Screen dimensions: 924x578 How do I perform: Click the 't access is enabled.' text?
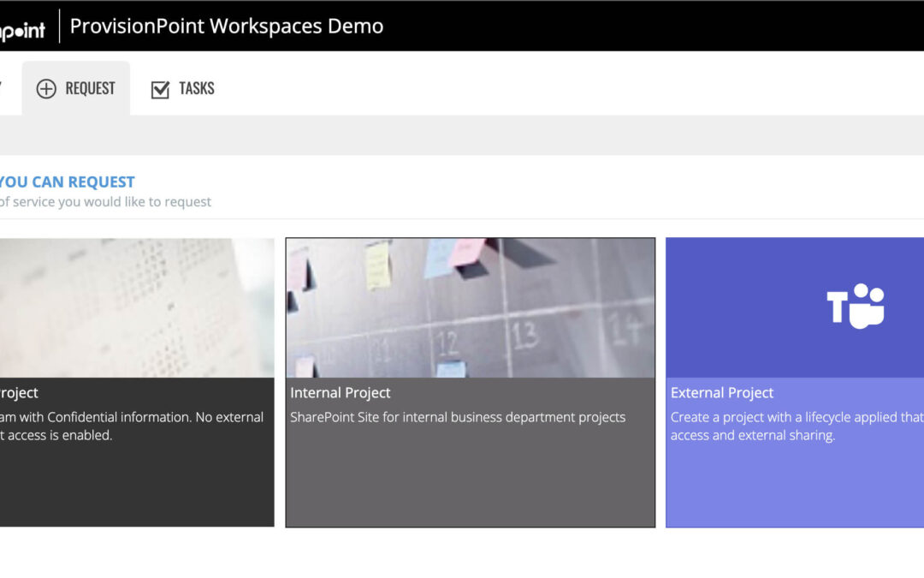tap(56, 435)
